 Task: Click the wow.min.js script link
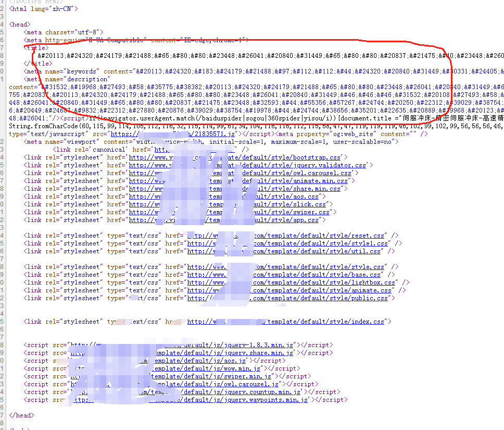165,368
